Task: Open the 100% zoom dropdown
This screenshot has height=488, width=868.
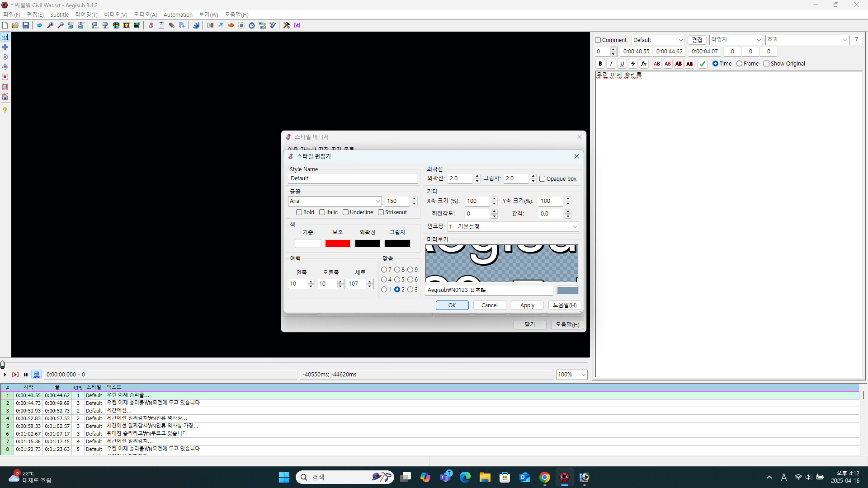Action: click(x=583, y=375)
